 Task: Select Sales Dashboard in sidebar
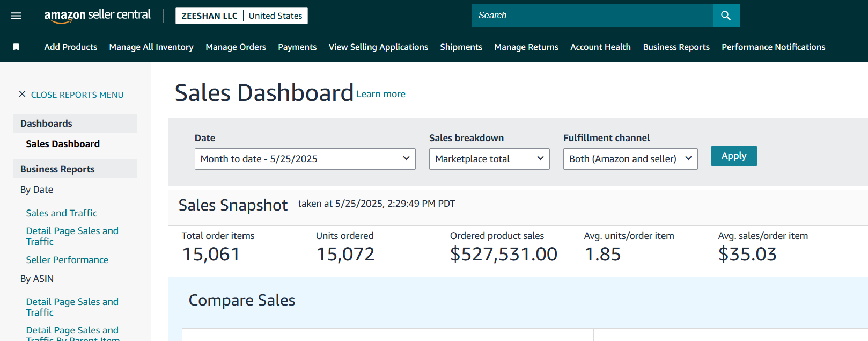pyautogui.click(x=63, y=144)
